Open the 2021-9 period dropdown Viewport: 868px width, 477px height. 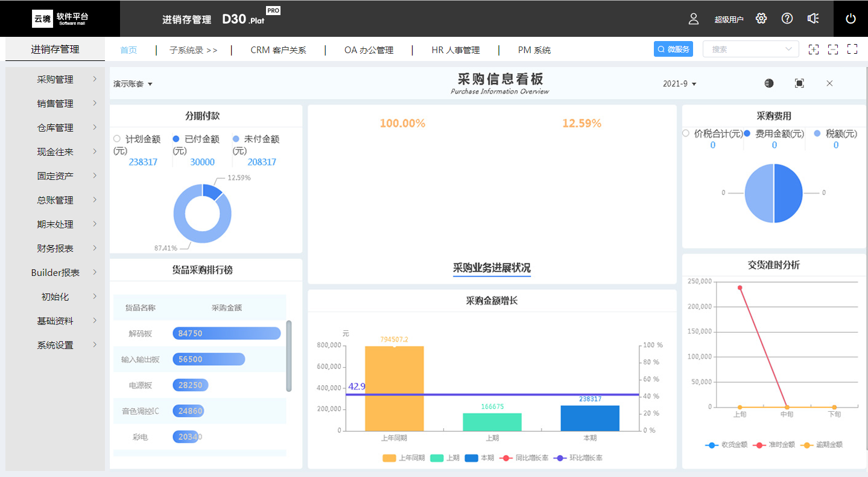(x=679, y=84)
